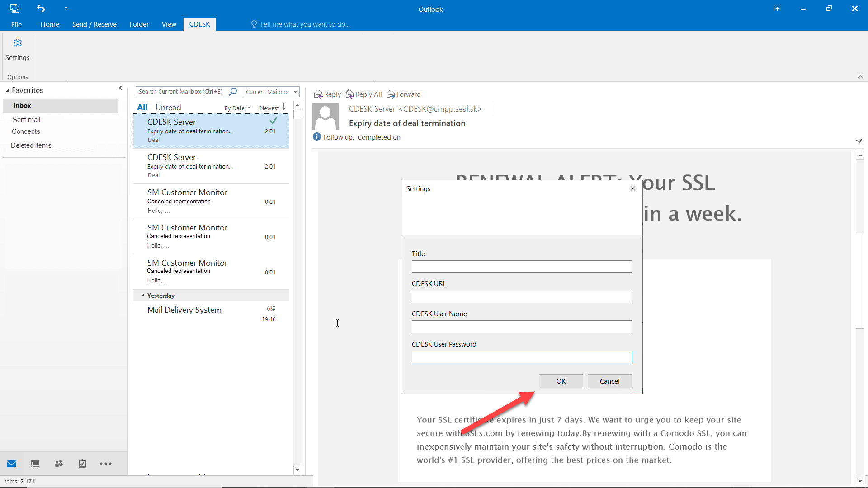
Task: Switch to Mail view icon
Action: (12, 464)
